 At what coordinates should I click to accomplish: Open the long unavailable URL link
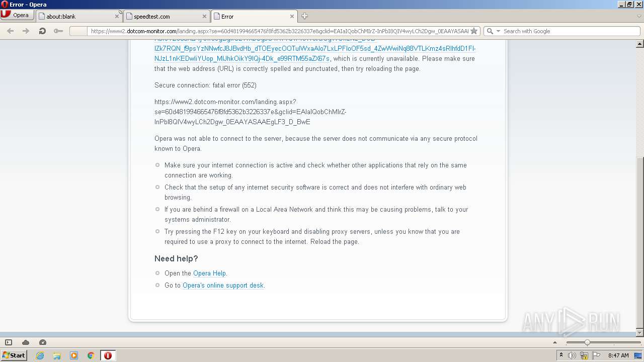point(315,48)
